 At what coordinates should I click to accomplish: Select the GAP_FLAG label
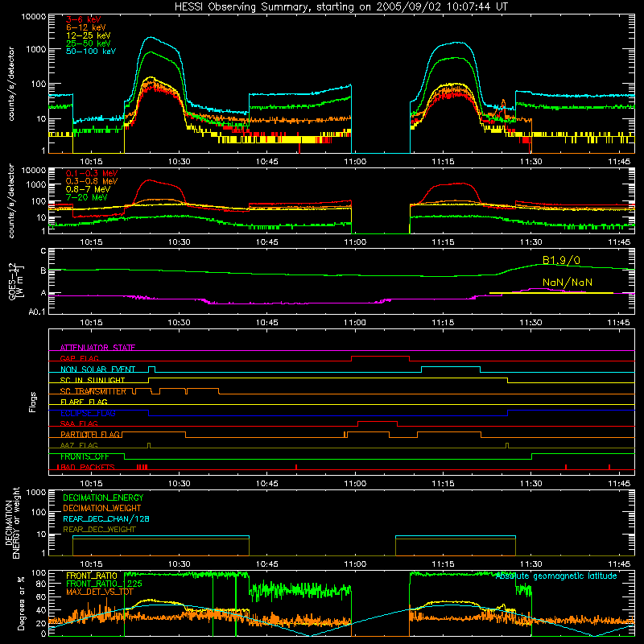pos(79,358)
